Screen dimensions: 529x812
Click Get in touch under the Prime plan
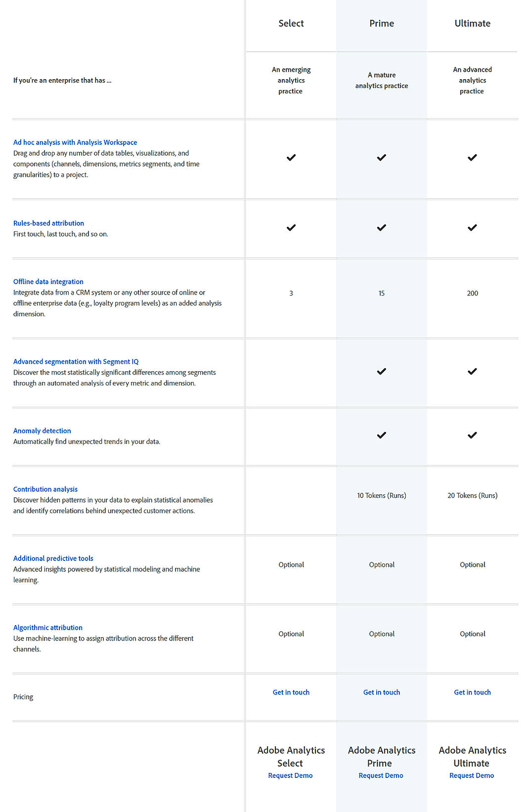coord(381,692)
